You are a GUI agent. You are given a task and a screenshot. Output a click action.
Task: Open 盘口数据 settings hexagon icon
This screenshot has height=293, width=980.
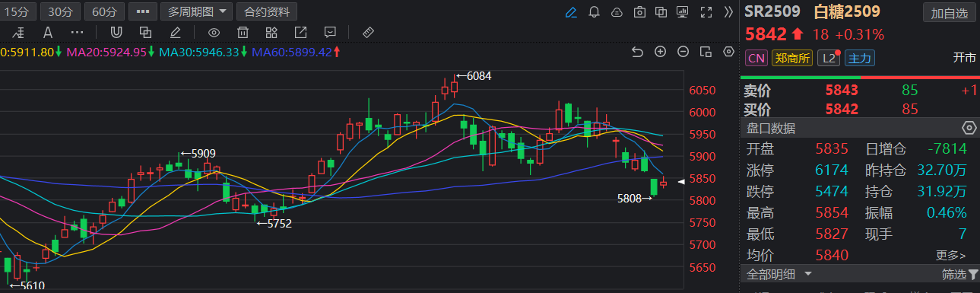coord(969,127)
